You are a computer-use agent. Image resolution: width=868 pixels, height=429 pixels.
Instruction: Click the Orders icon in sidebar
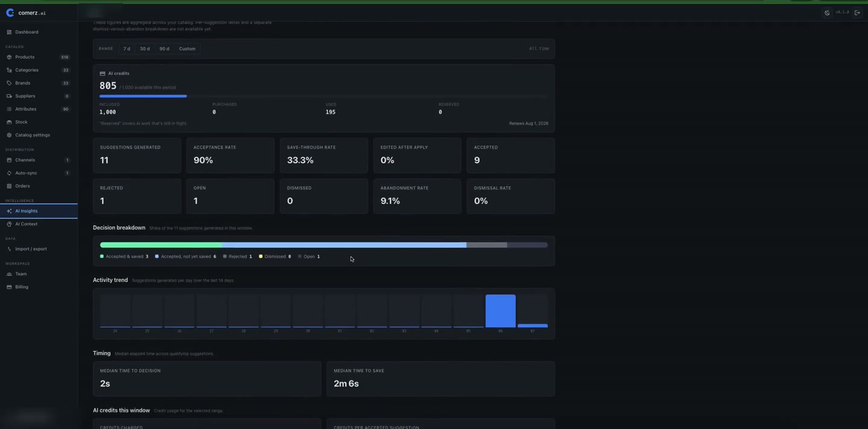9,186
